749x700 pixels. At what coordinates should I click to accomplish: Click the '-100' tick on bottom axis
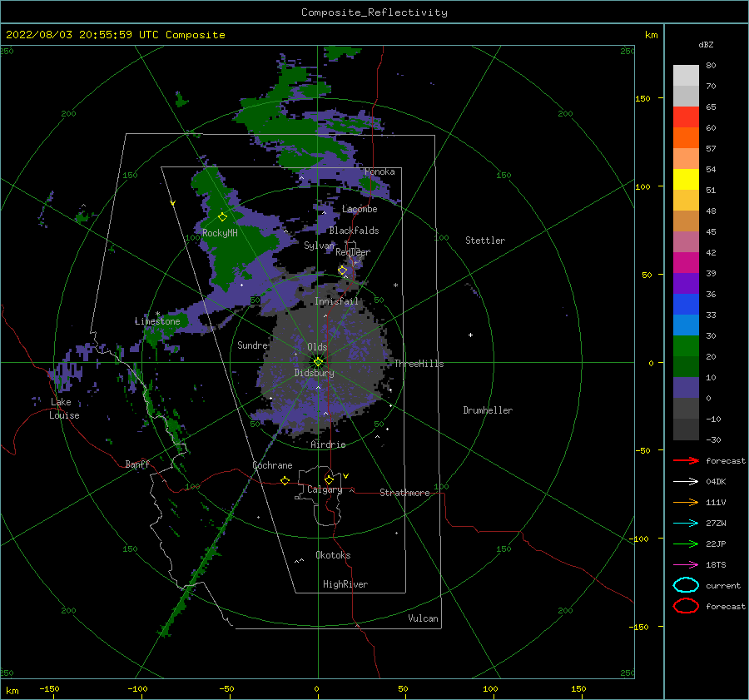tap(137, 688)
